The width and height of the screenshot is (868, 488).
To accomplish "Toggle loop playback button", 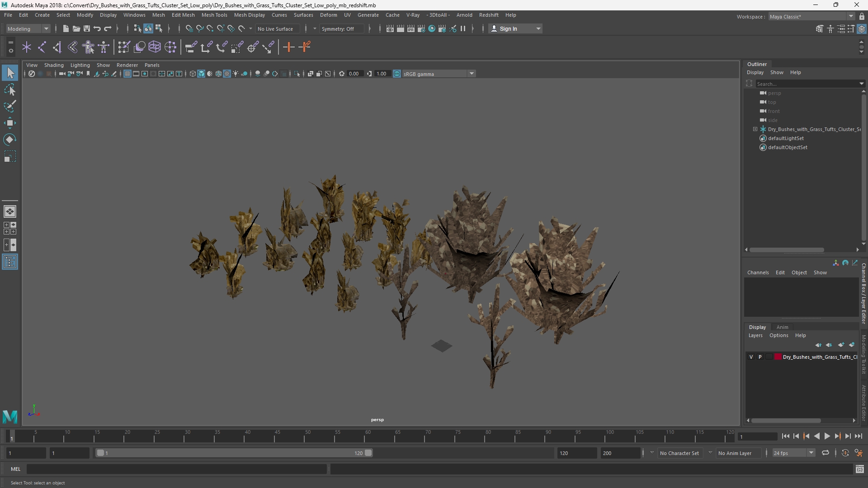I will (826, 453).
